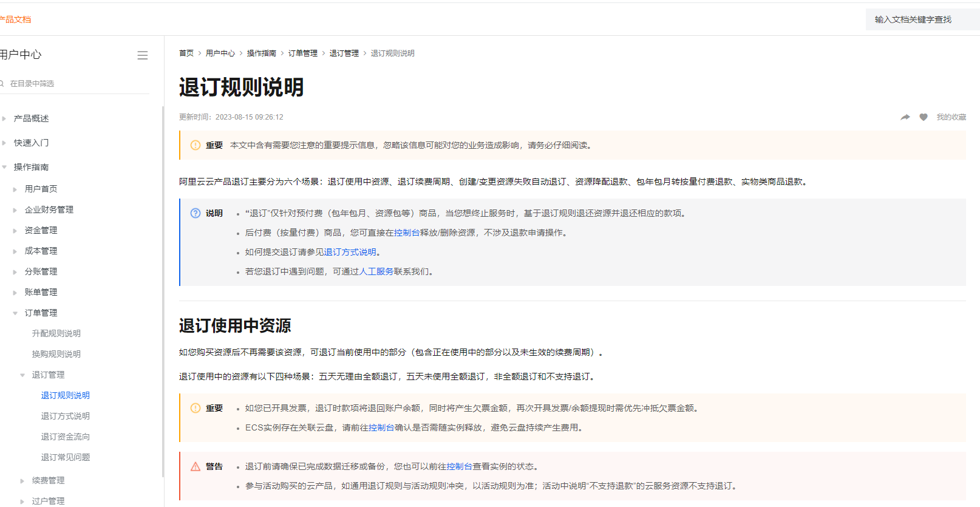Screen dimensions: 980x507
Task: Open 退订常见问题 in sidebar
Action: pyautogui.click(x=66, y=457)
